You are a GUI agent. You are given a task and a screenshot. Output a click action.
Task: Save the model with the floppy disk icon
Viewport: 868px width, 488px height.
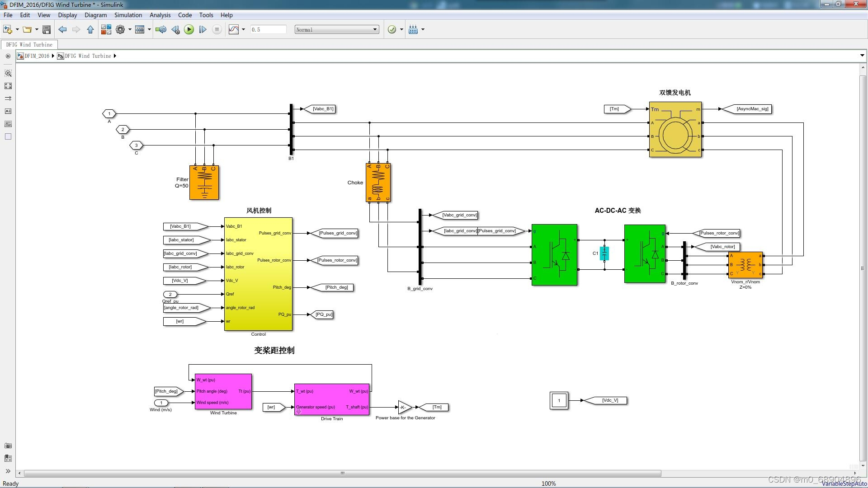[46, 29]
